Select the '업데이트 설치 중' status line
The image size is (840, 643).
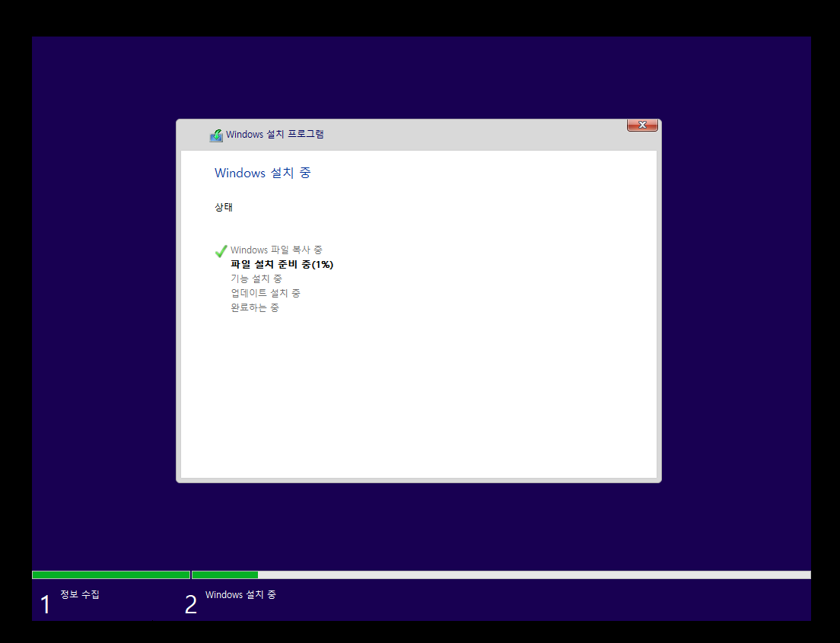(x=266, y=293)
